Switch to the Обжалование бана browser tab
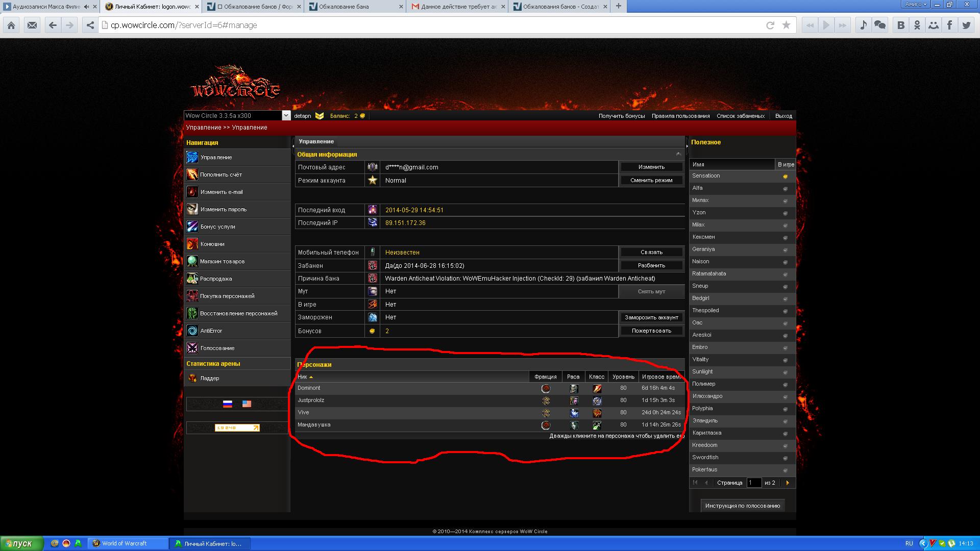The image size is (980, 551). tap(344, 7)
